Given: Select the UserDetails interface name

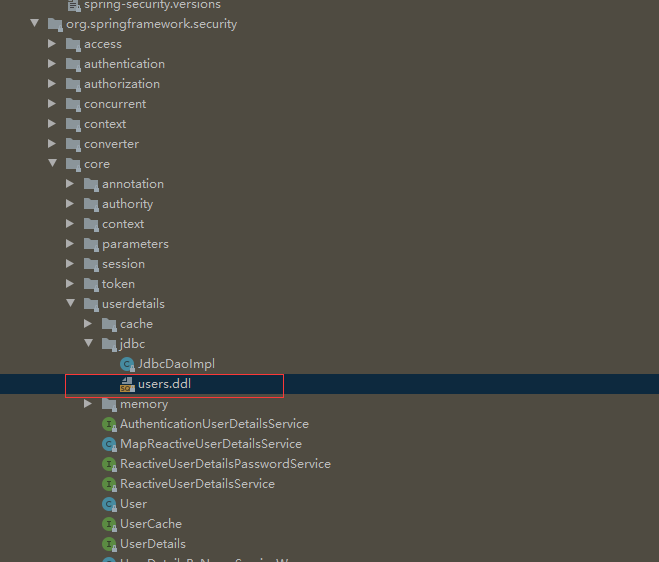Looking at the screenshot, I should click(x=153, y=544).
